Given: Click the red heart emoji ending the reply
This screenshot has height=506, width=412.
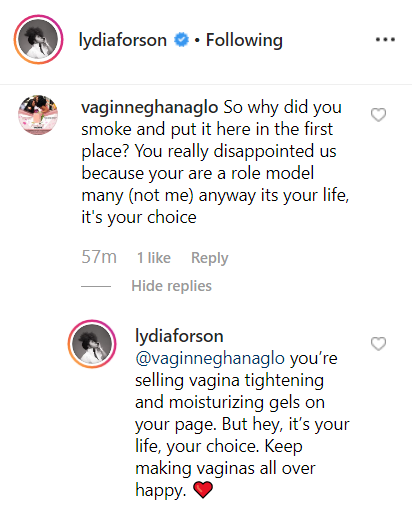Looking at the screenshot, I should point(203,490).
